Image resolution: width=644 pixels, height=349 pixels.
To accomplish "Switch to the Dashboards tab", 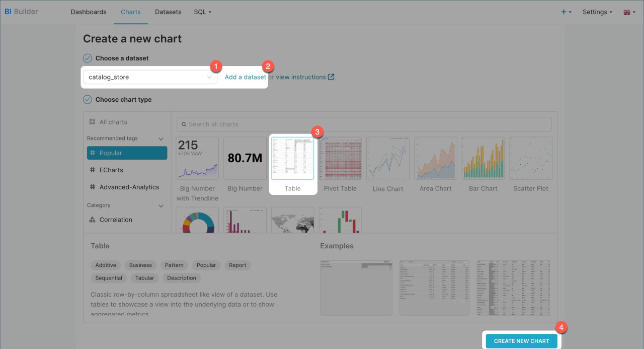I will point(89,12).
